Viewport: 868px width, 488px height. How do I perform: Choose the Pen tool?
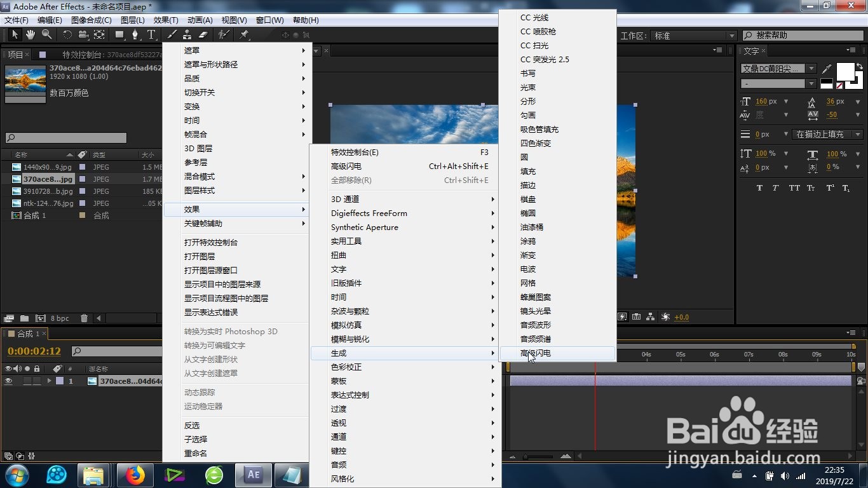coord(136,34)
